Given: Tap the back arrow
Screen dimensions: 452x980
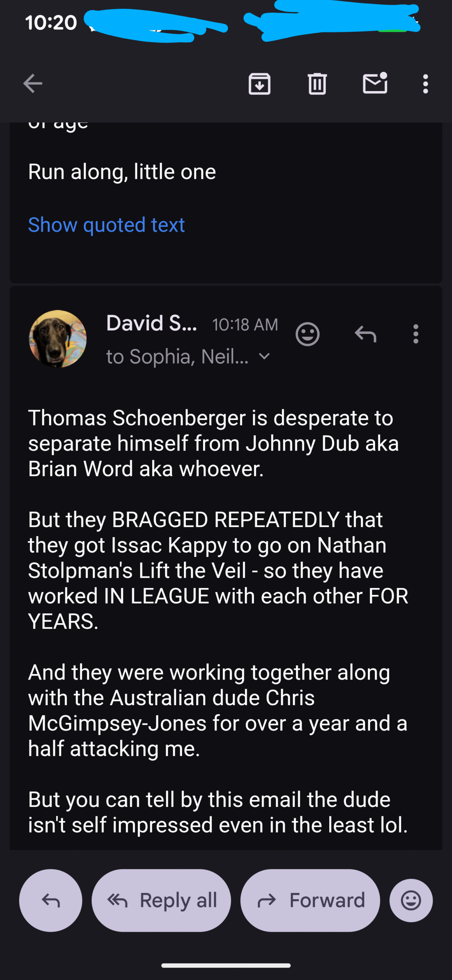Looking at the screenshot, I should (33, 84).
